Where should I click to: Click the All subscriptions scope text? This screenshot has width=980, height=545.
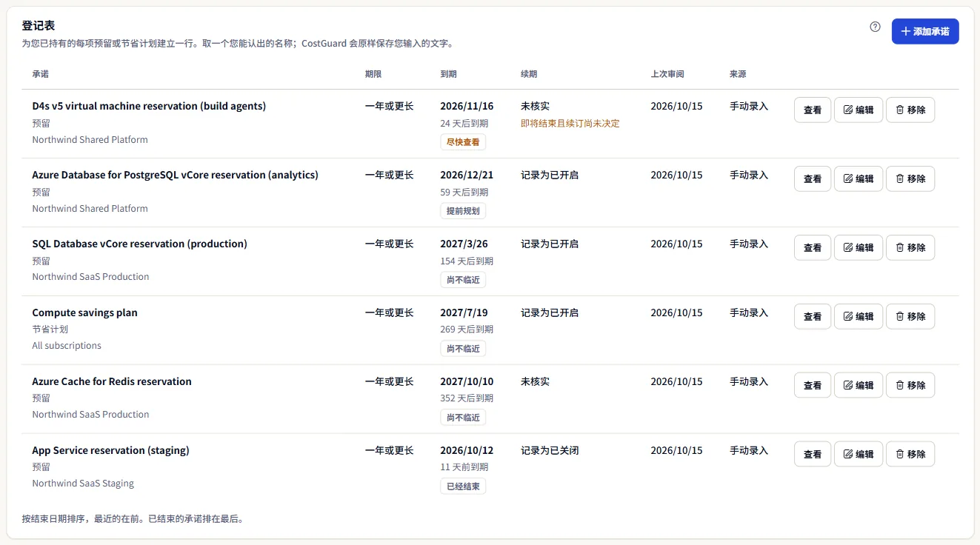(x=67, y=346)
